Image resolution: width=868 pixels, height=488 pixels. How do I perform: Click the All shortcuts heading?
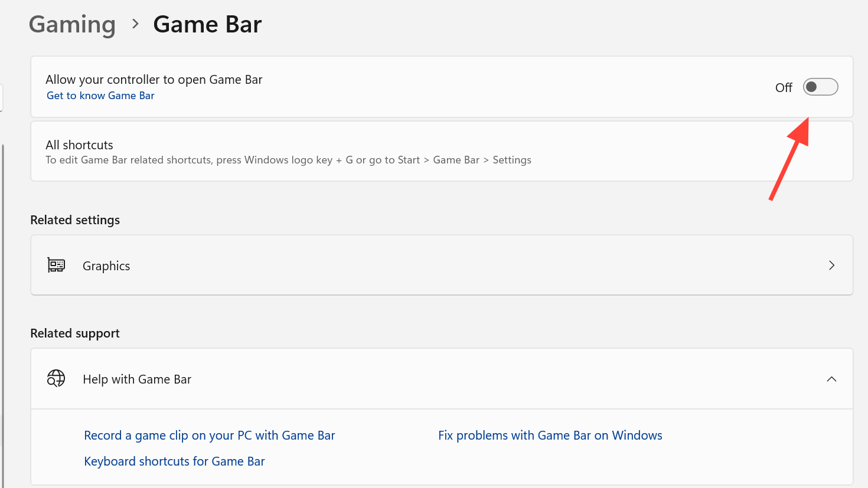click(x=79, y=145)
